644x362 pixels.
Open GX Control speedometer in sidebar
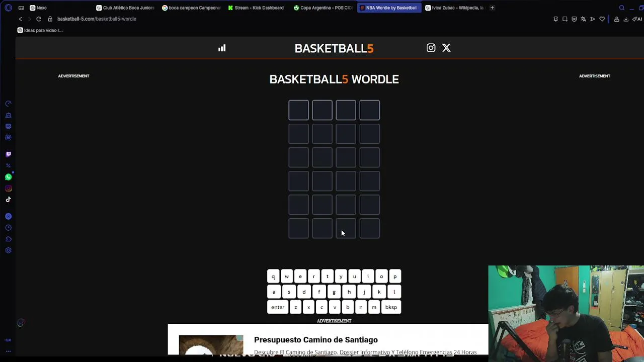(8, 104)
